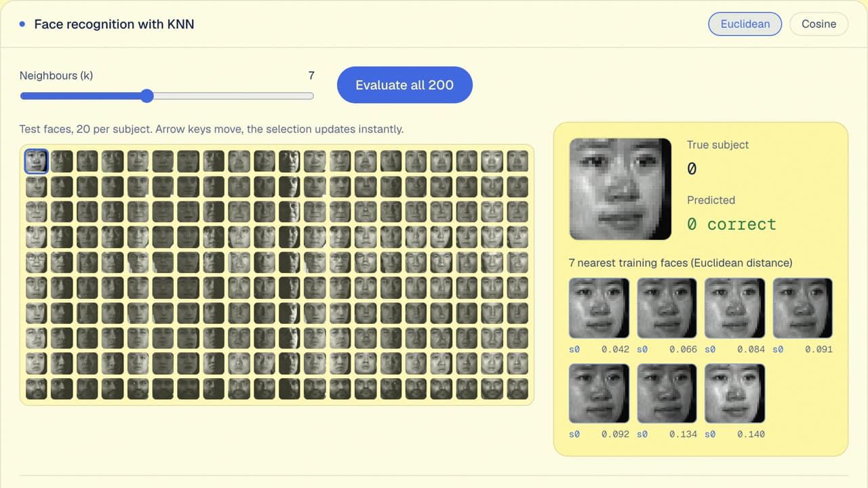Select the neighbour face with distance 0.091
Viewport: 868px width, 488px height.
[x=803, y=308]
